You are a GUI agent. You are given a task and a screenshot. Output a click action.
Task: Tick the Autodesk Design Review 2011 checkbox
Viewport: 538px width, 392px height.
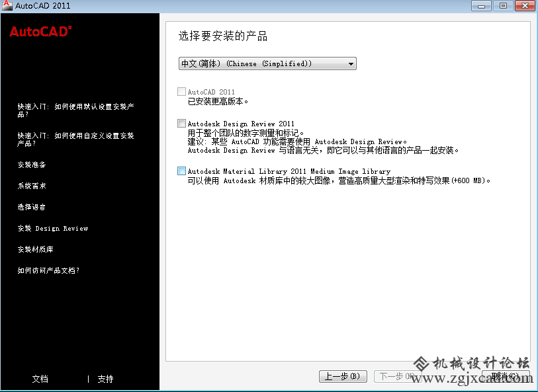181,123
